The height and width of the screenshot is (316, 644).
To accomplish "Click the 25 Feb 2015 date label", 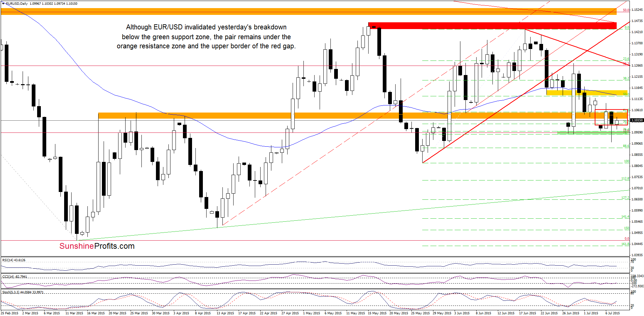I will [9, 313].
